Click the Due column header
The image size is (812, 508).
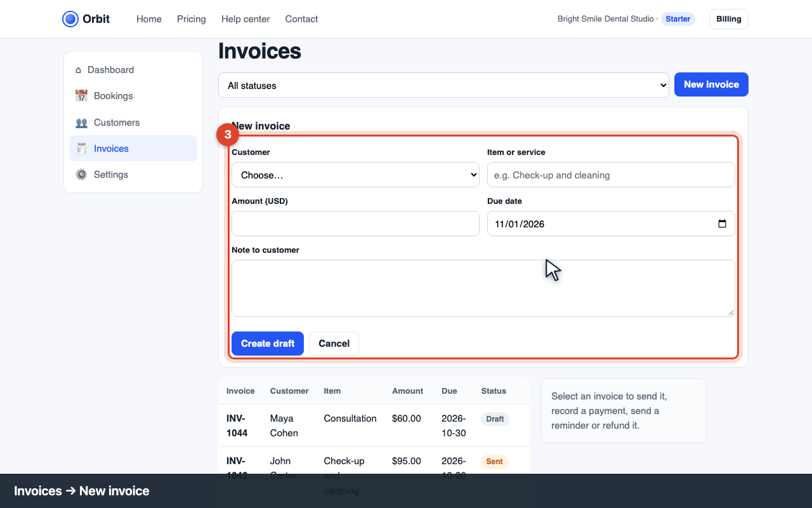point(449,391)
